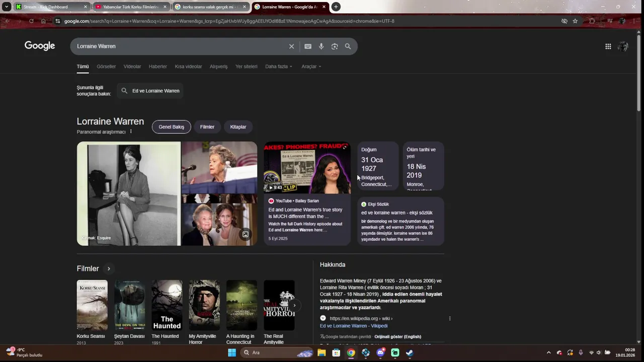
Task: Switch to the Görseller tab
Action: pos(106,66)
